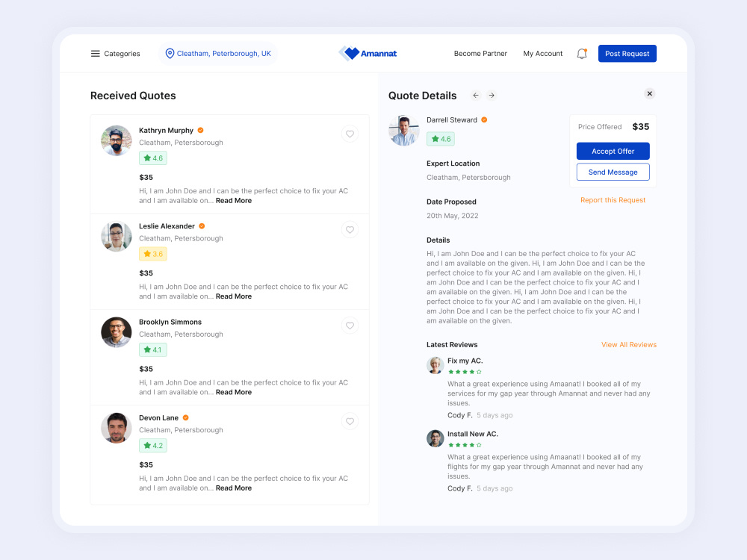
Task: Open My Account menu
Action: coord(542,53)
